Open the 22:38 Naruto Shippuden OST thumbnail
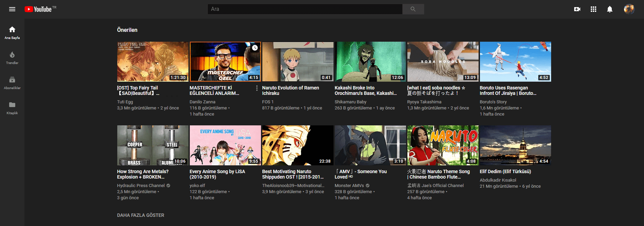644x226 pixels. click(298, 145)
